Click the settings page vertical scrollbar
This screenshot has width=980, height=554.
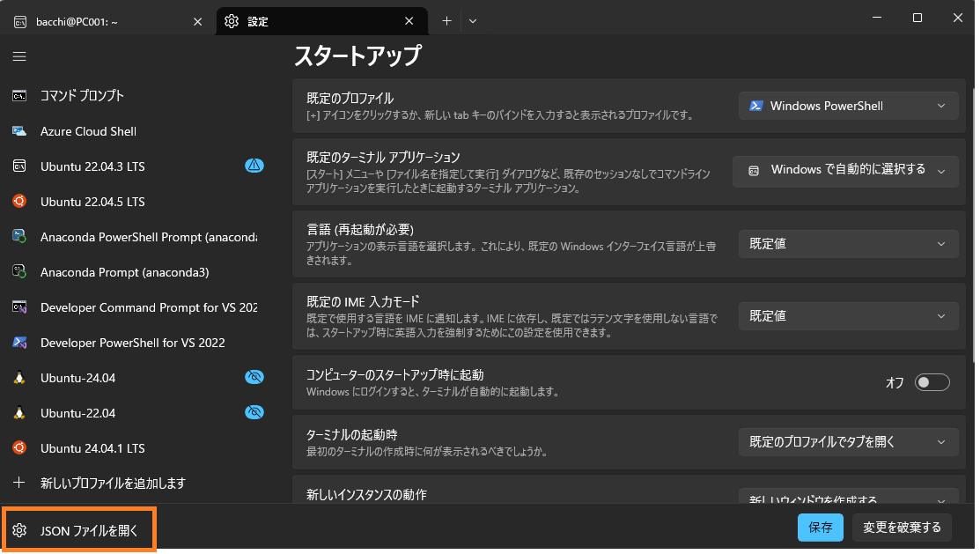tap(973, 220)
